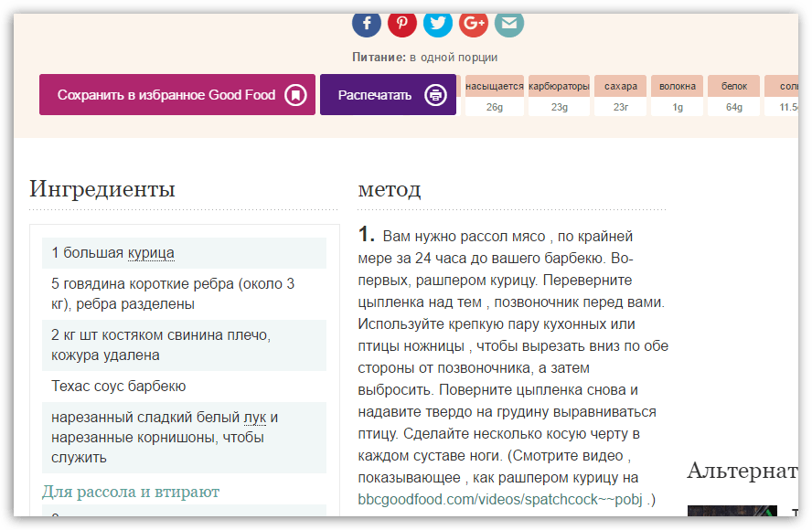Select the карбюраторы nutrition label

(x=559, y=87)
